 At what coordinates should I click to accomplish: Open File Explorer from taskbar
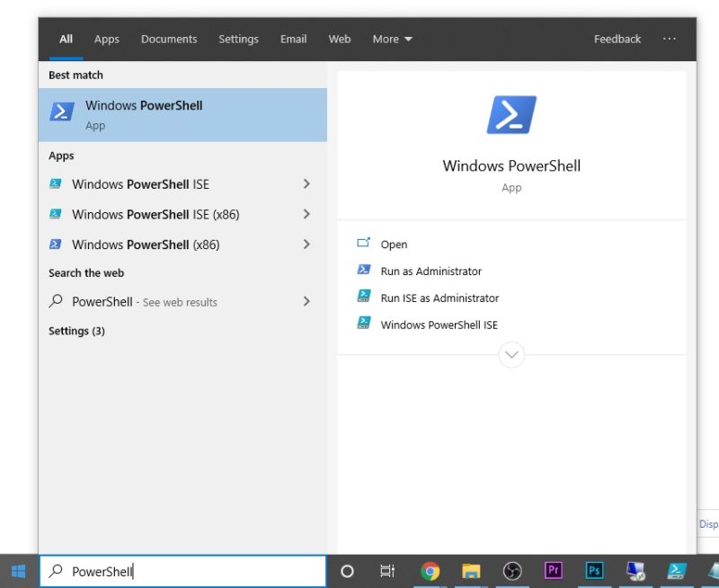471,571
